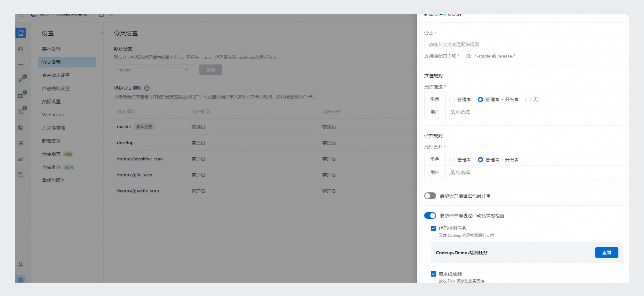
Task: Click Codeup-Demo-检测任务 task name
Action: coord(462,252)
